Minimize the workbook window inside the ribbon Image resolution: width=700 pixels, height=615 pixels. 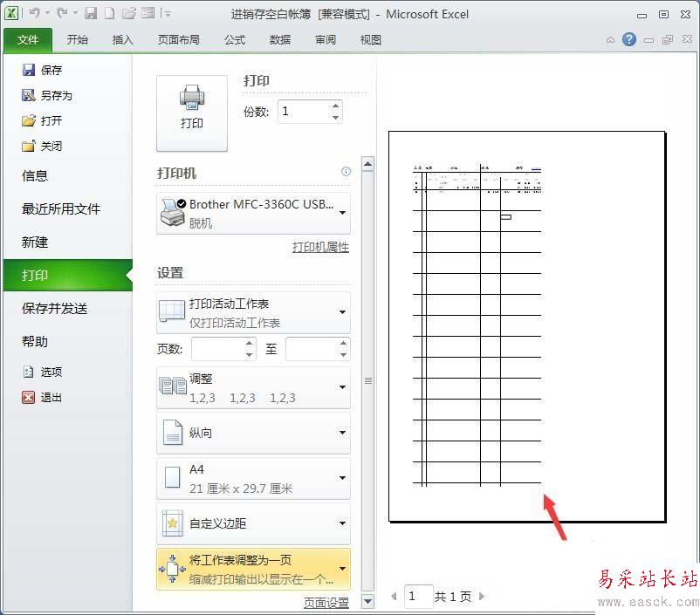[649, 40]
